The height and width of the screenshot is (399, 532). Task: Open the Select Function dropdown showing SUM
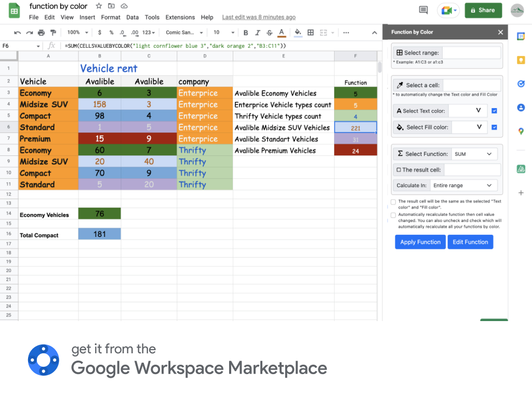click(473, 154)
